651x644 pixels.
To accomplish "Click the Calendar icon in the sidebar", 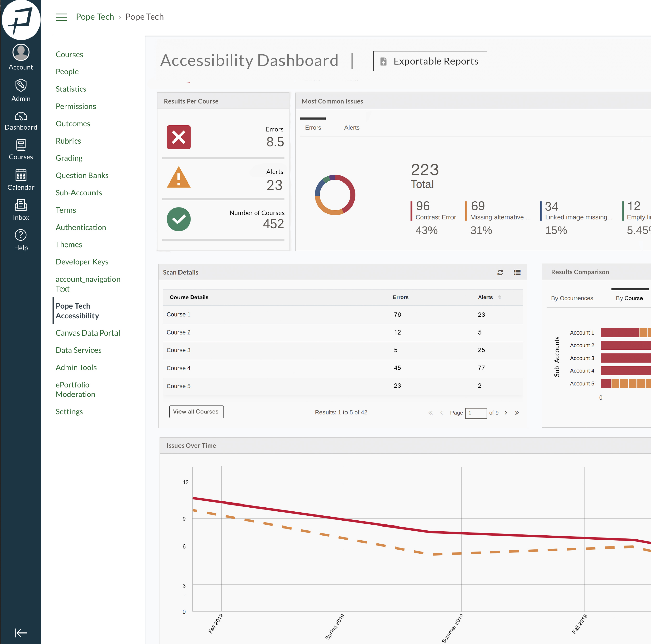I will [x=21, y=175].
